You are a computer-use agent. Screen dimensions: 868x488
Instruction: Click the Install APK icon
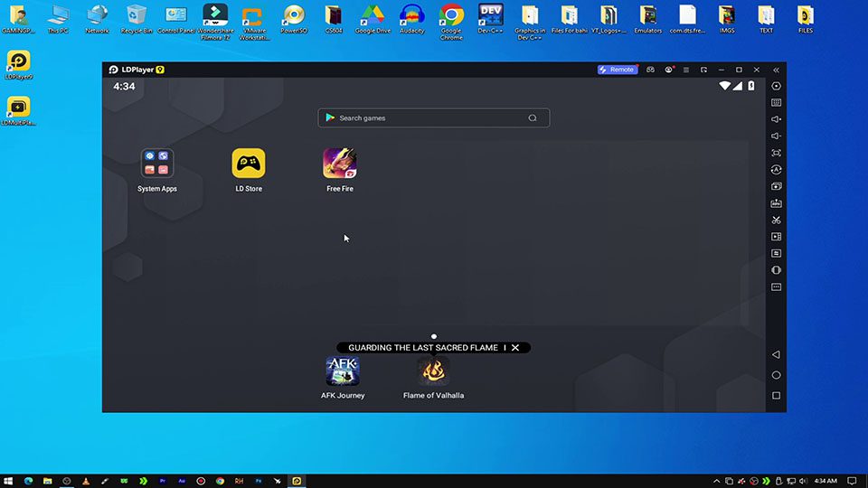(776, 203)
